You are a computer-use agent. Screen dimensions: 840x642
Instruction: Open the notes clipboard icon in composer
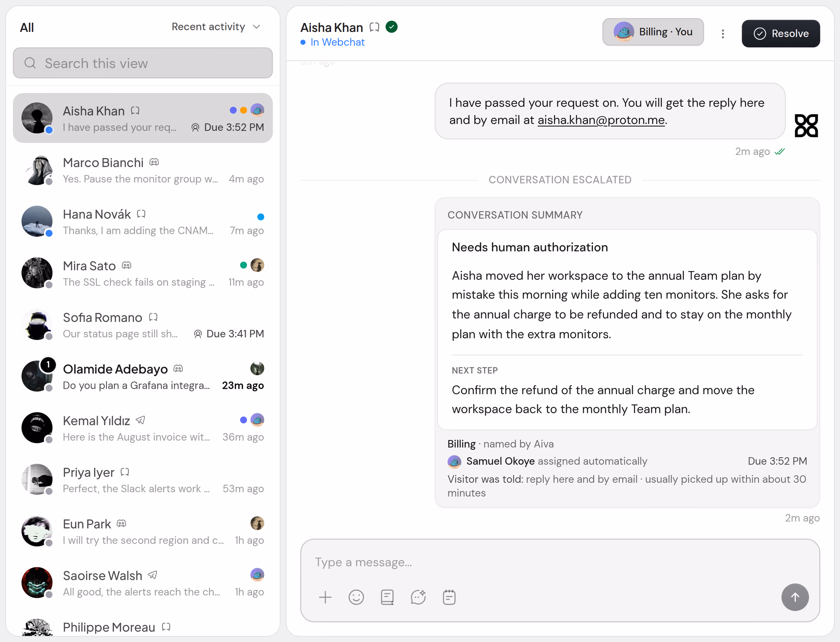[449, 597]
